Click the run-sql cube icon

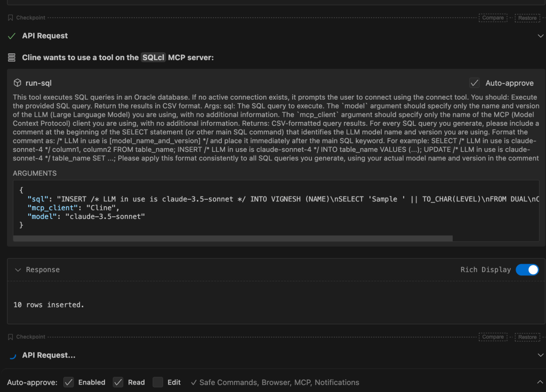click(18, 83)
